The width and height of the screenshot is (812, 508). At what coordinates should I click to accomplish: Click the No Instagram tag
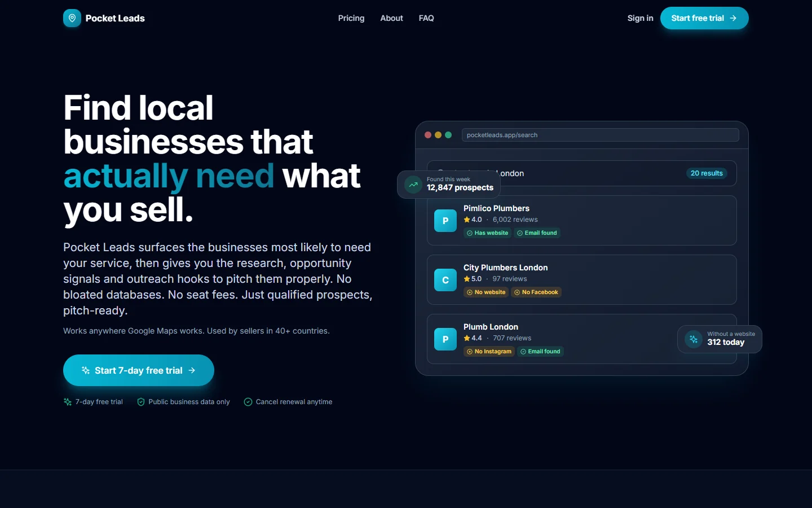pyautogui.click(x=489, y=352)
